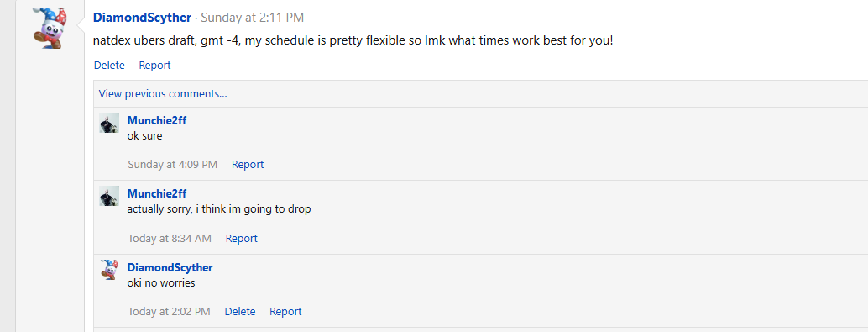Screen dimensions: 868x332
Task: Click the 'Sunday at 4:09 PM' timestamp
Action: (x=173, y=165)
